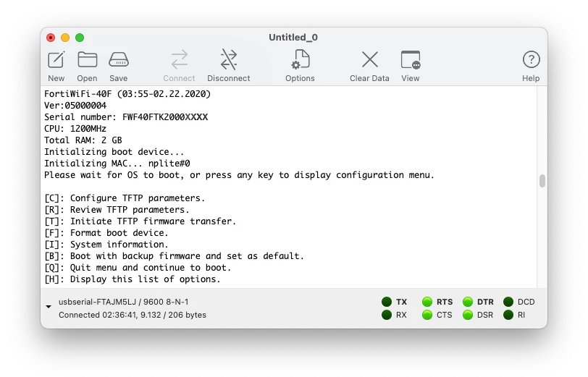The image size is (588, 377).
Task: Click the TX activity indicator light
Action: [x=387, y=302]
